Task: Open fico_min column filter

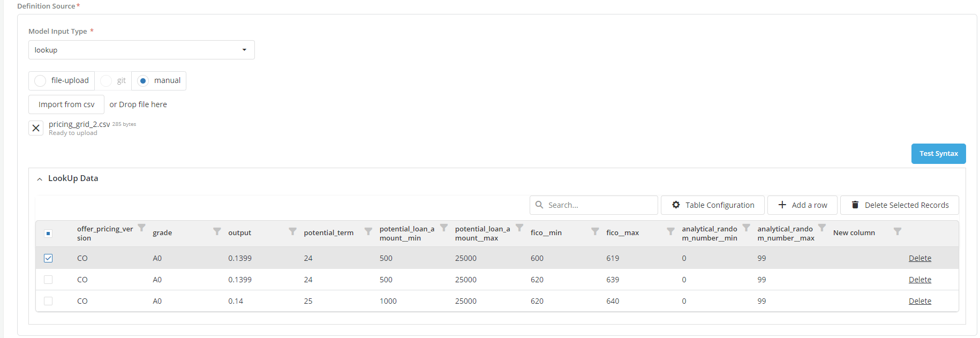Action: point(595,231)
